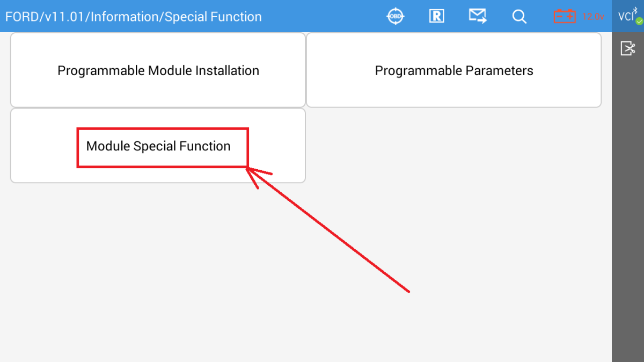Select Programmable Parameters
Screen dimensions: 644x362
453,70
